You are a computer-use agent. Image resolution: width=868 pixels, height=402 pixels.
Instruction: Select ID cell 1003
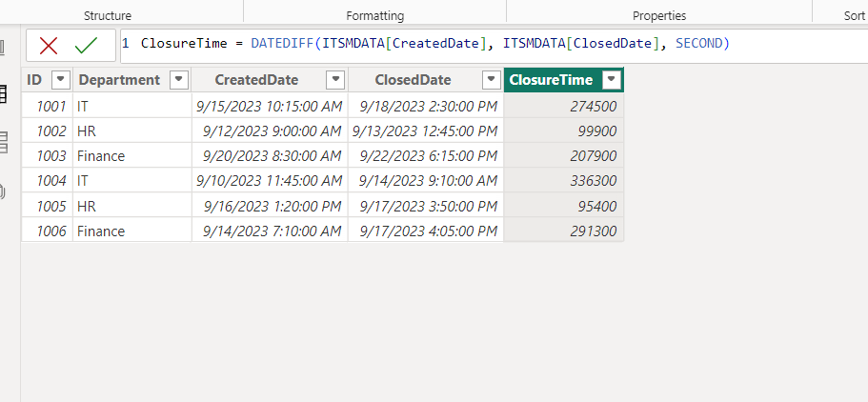[47, 155]
